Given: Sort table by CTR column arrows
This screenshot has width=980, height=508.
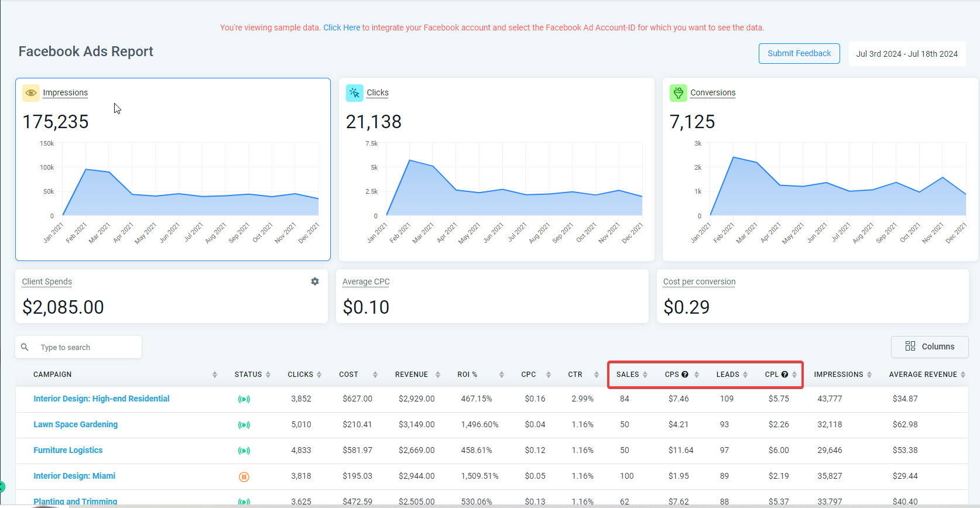Looking at the screenshot, I should pos(597,375).
